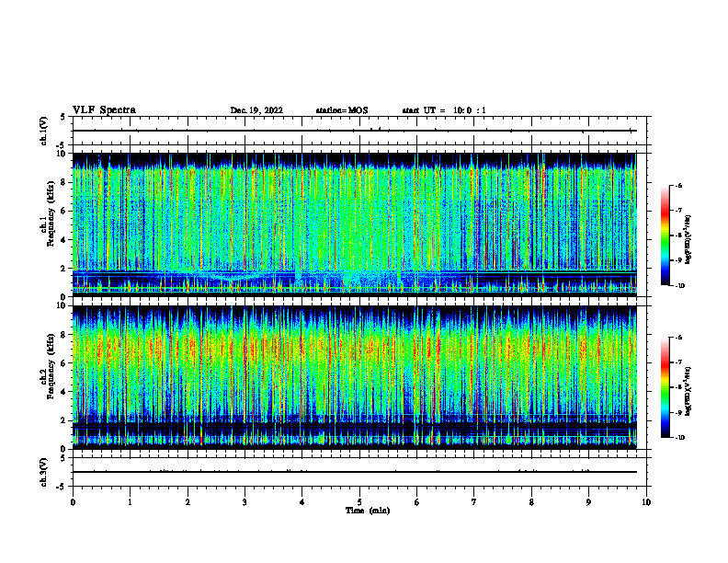Click the ch.1 voltage waveform trace
This screenshot has width=728, height=563.
[x=355, y=131]
